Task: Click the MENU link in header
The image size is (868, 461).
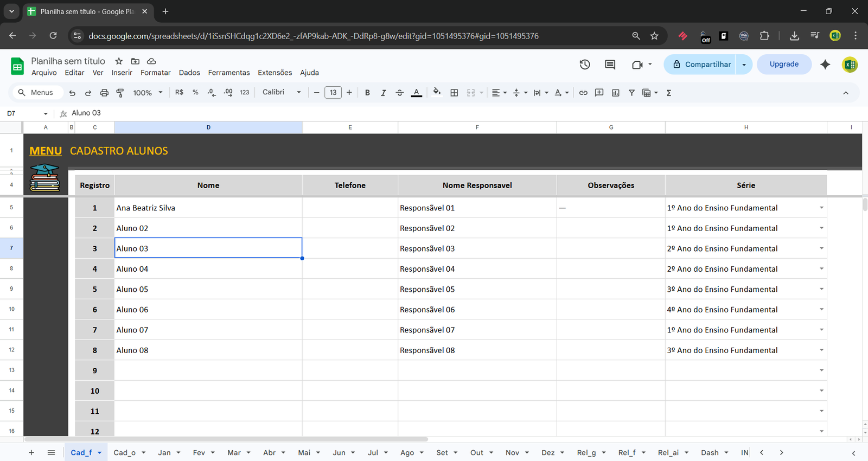Action: [x=46, y=151]
